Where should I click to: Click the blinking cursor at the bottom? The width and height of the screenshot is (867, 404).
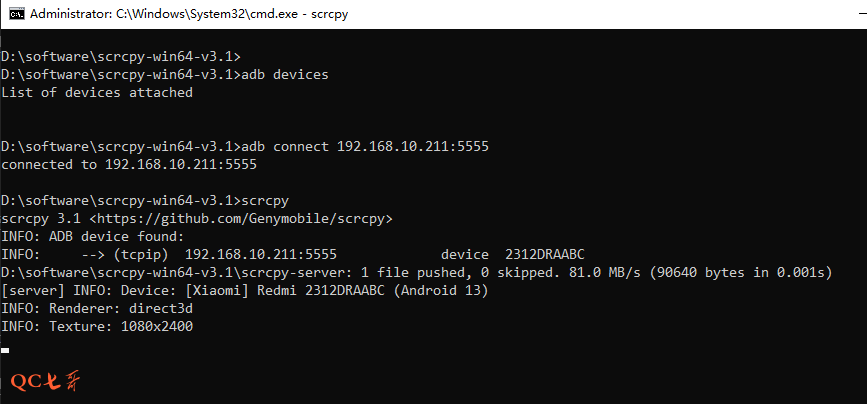click(x=6, y=350)
